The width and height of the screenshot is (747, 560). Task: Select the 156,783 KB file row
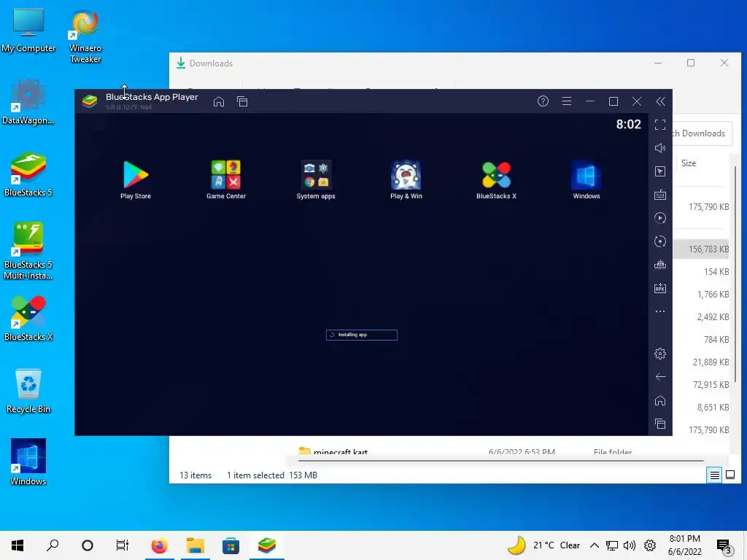coord(701,249)
